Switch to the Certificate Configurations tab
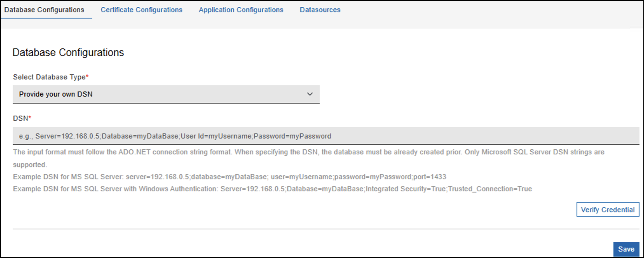The width and height of the screenshot is (644, 258). tap(141, 10)
